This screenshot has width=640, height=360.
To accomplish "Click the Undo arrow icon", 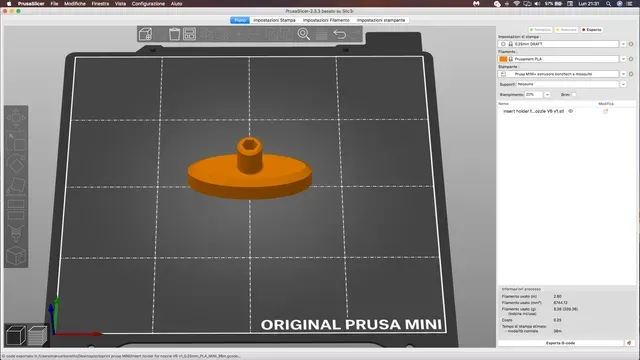I will point(340,34).
